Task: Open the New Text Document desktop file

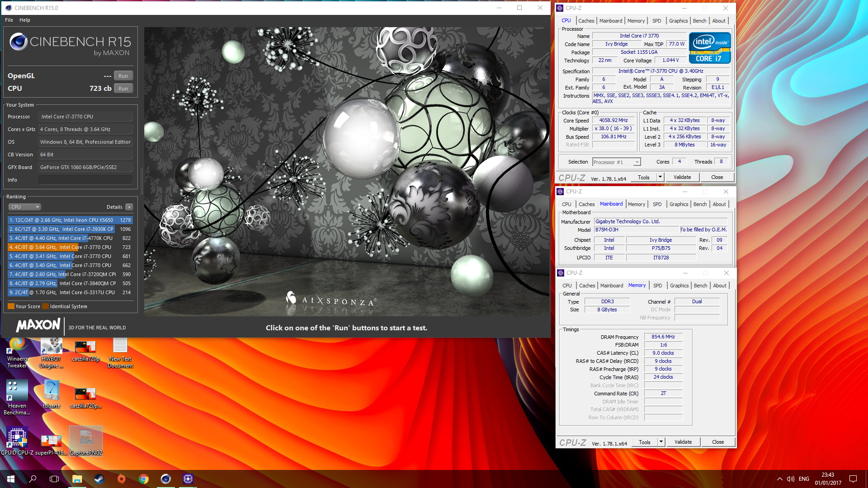Action: [x=120, y=353]
